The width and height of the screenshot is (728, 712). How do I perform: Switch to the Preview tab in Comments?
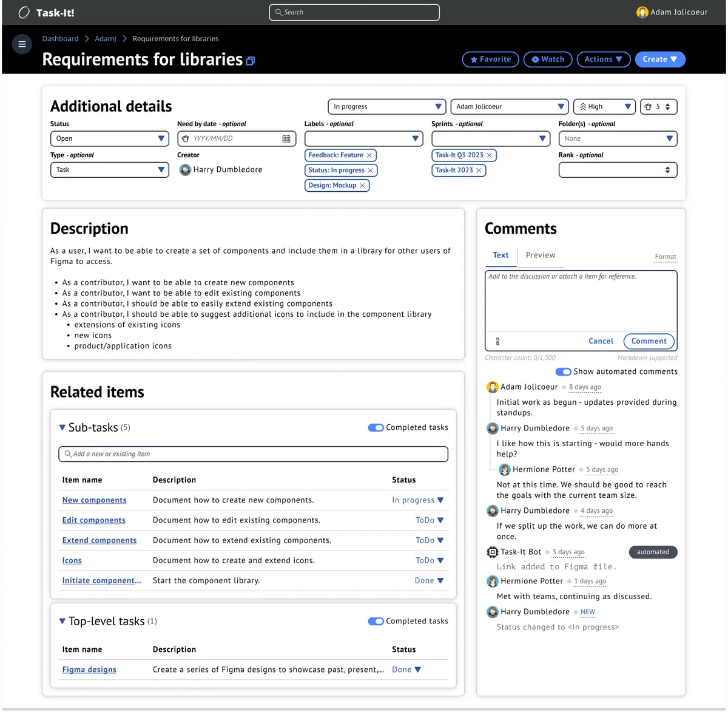click(541, 255)
